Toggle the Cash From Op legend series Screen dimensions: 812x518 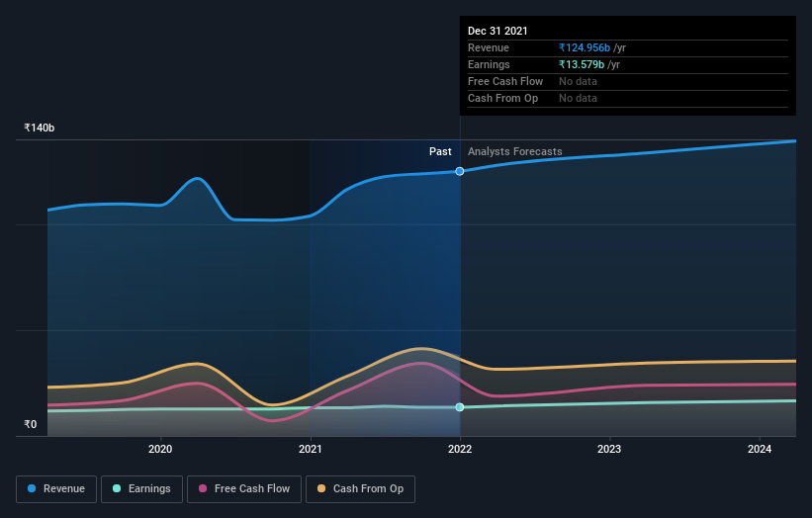[360, 489]
